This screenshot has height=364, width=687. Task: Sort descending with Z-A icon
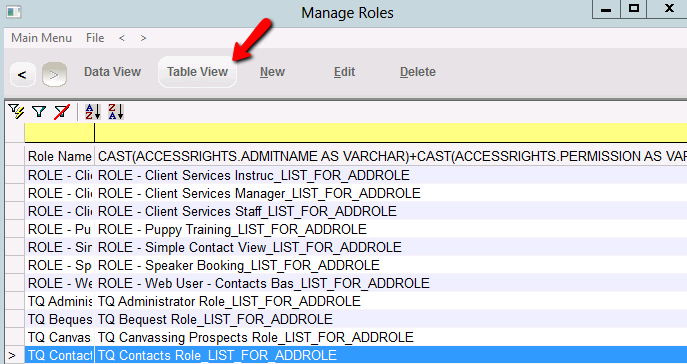[x=116, y=112]
